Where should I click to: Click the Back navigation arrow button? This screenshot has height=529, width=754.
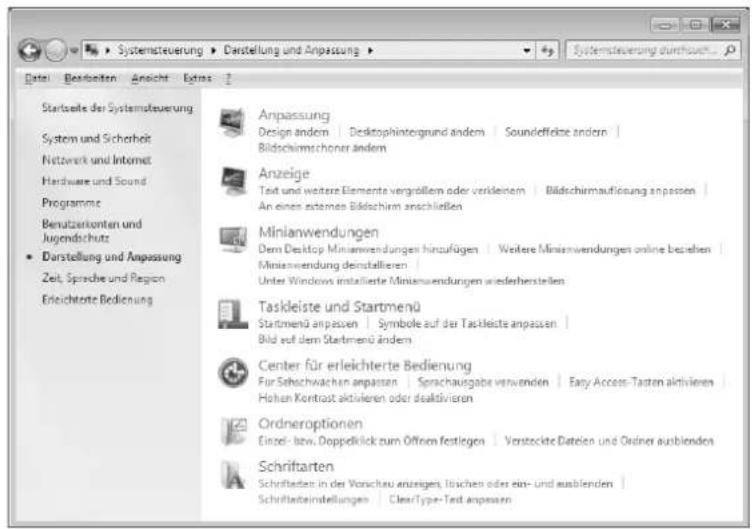tap(30, 50)
